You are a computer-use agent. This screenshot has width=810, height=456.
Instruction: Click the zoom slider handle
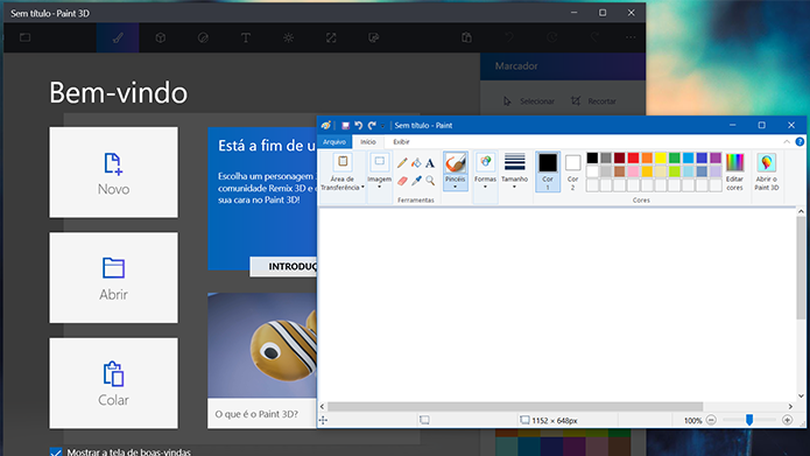749,421
